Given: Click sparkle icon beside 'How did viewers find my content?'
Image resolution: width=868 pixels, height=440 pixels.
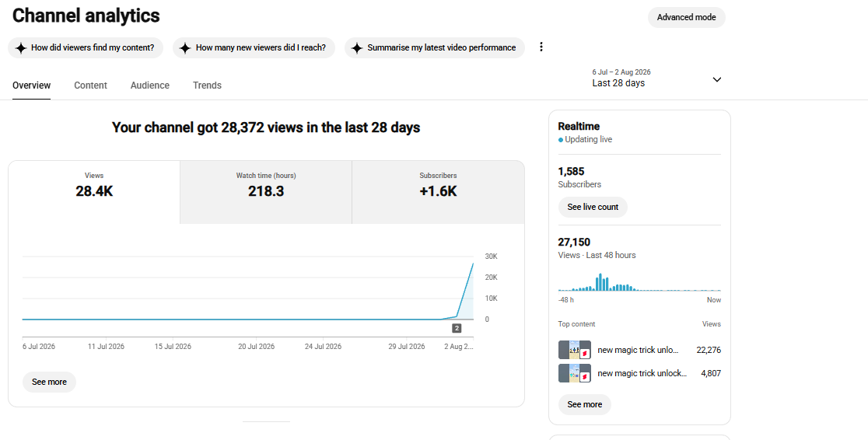Looking at the screenshot, I should pos(20,48).
